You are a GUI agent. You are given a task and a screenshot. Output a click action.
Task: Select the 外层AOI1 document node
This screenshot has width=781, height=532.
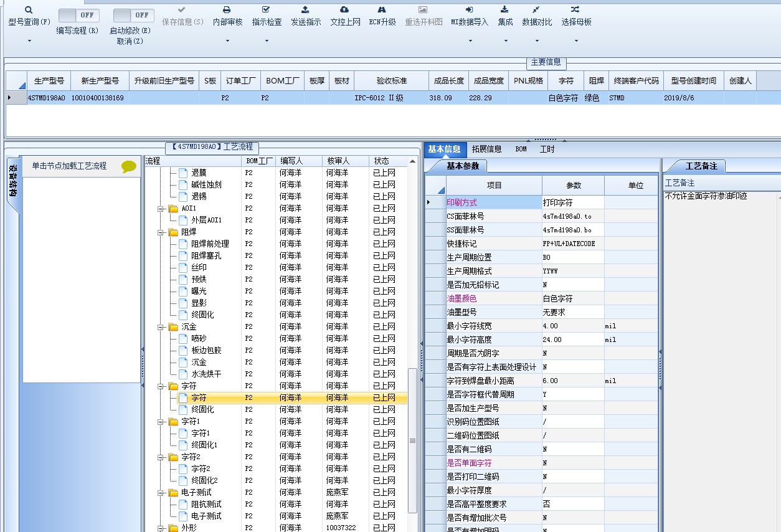coord(206,220)
